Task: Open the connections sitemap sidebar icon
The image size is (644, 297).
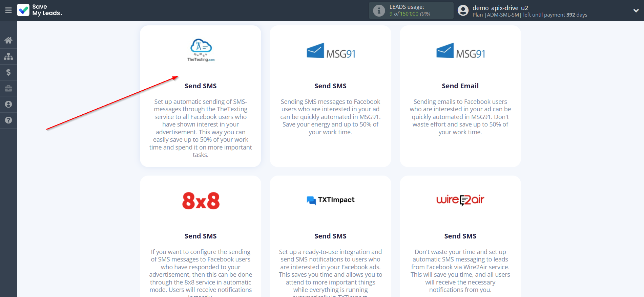Action: (x=8, y=56)
